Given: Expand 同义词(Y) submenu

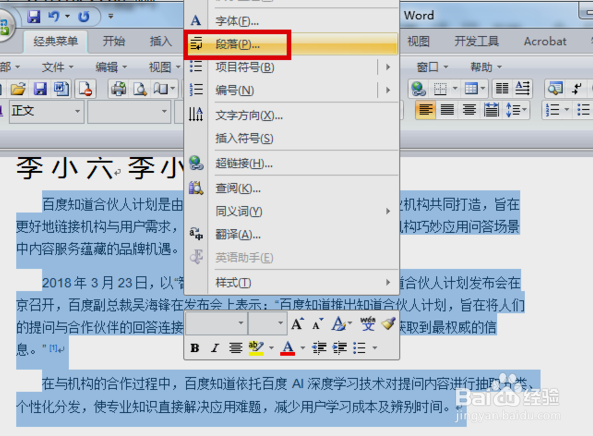Looking at the screenshot, I should click(x=291, y=211).
